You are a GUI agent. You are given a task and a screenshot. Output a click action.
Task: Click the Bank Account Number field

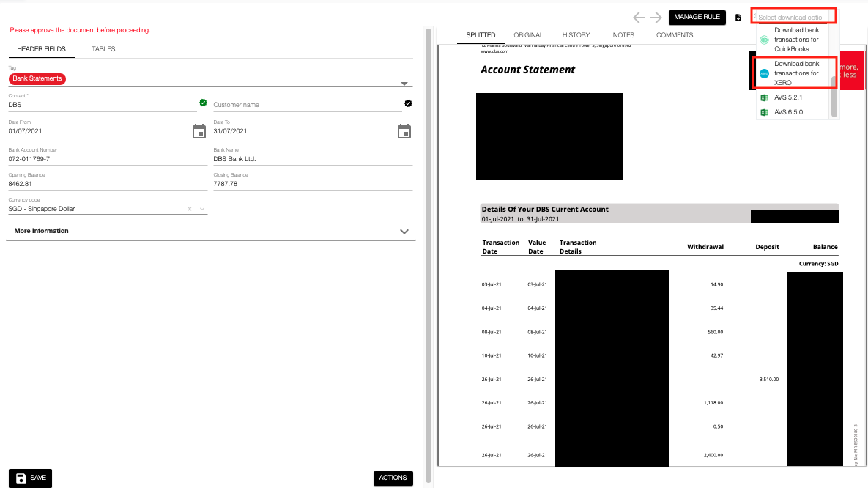point(108,159)
